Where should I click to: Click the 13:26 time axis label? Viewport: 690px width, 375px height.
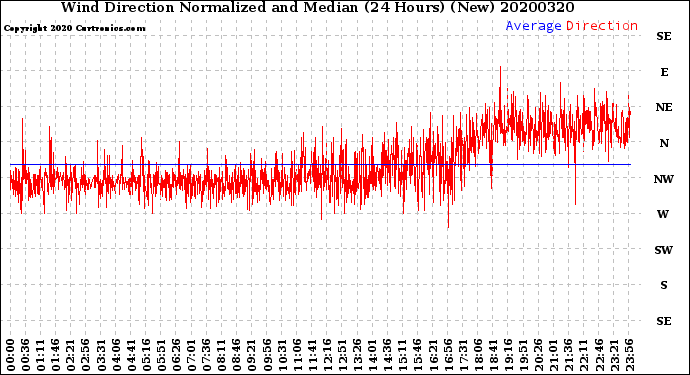357,355
